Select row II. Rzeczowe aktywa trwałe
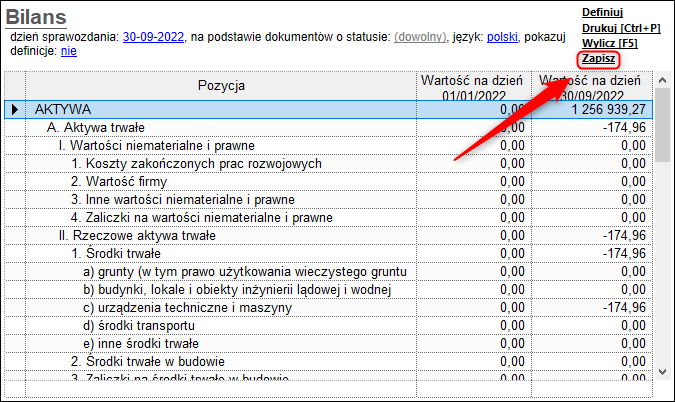Image resolution: width=675 pixels, height=402 pixels. coord(328,235)
